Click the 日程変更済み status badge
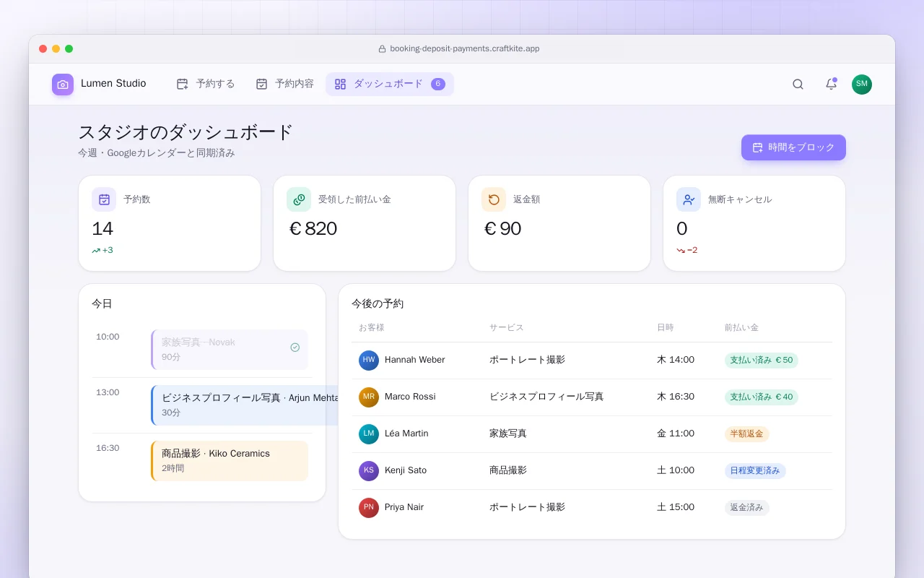Viewport: 924px width, 578px height. tap(755, 471)
